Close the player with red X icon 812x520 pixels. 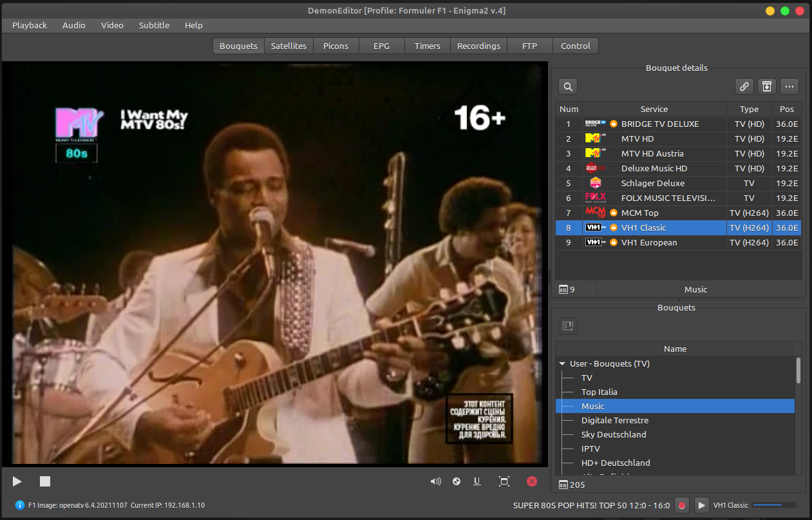point(531,481)
